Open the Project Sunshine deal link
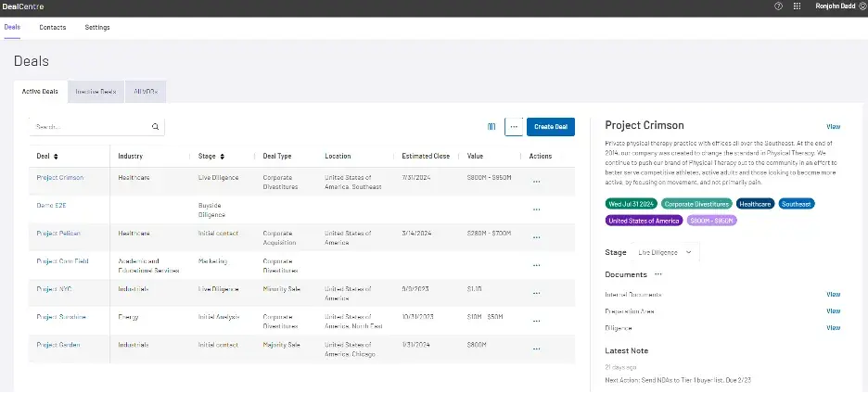 [x=60, y=317]
